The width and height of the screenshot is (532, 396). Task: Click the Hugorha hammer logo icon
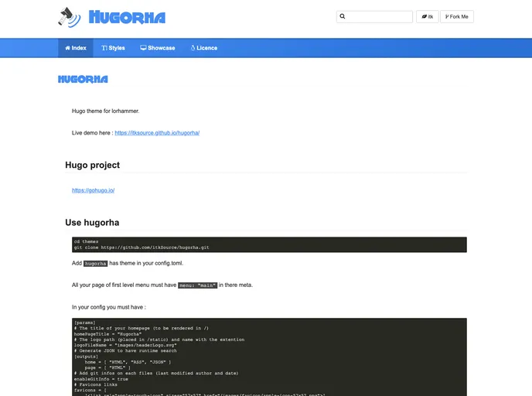click(x=69, y=16)
